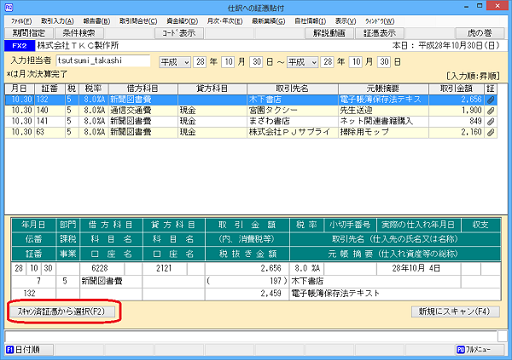The height and width of the screenshot is (360, 512).
Task: Open the 取引入力(A) menu
Action: pos(57,21)
